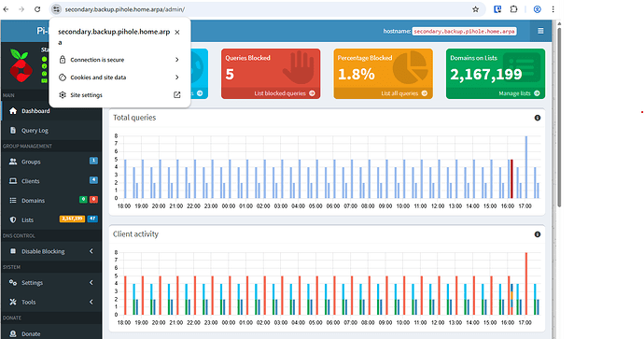The width and height of the screenshot is (644, 339).
Task: Click the site information icon in address bar
Action: tap(57, 9)
